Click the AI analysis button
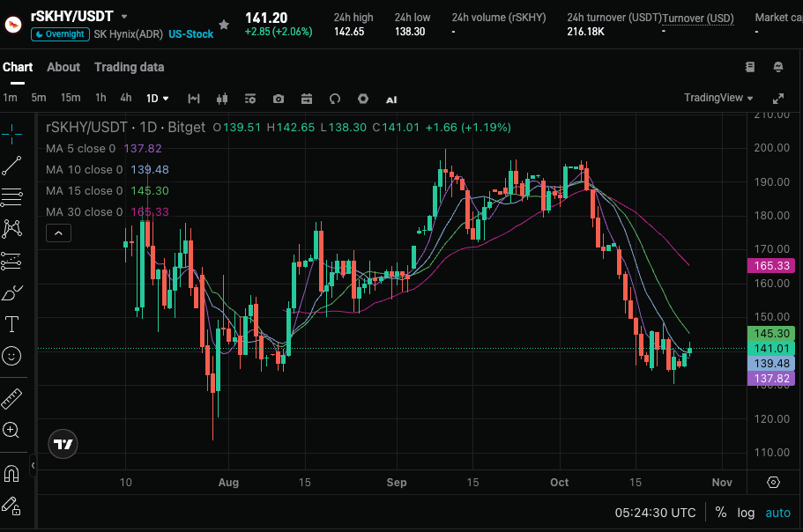The width and height of the screenshot is (803, 532). pos(391,100)
